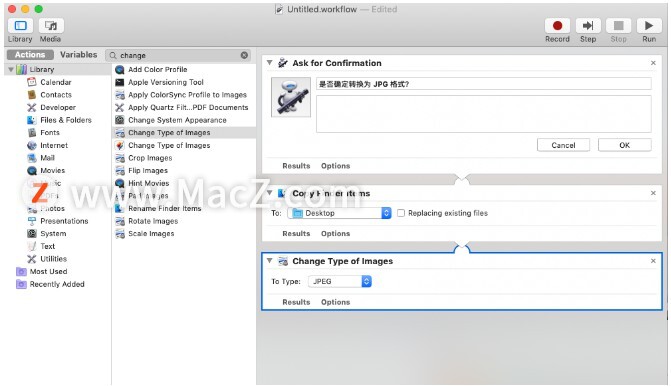Viewport: 671px width, 386px height.
Task: Select the Crop Images action
Action: coord(150,158)
